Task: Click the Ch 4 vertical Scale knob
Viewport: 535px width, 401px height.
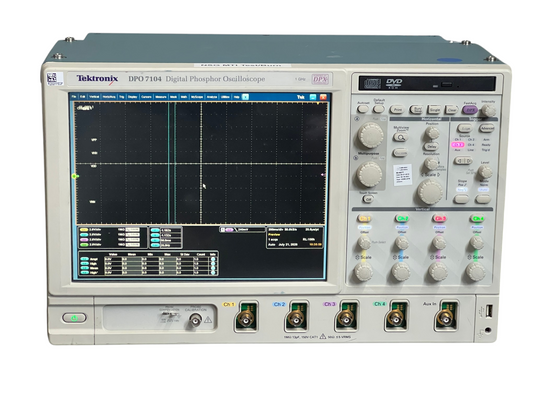Action: pyautogui.click(x=476, y=272)
